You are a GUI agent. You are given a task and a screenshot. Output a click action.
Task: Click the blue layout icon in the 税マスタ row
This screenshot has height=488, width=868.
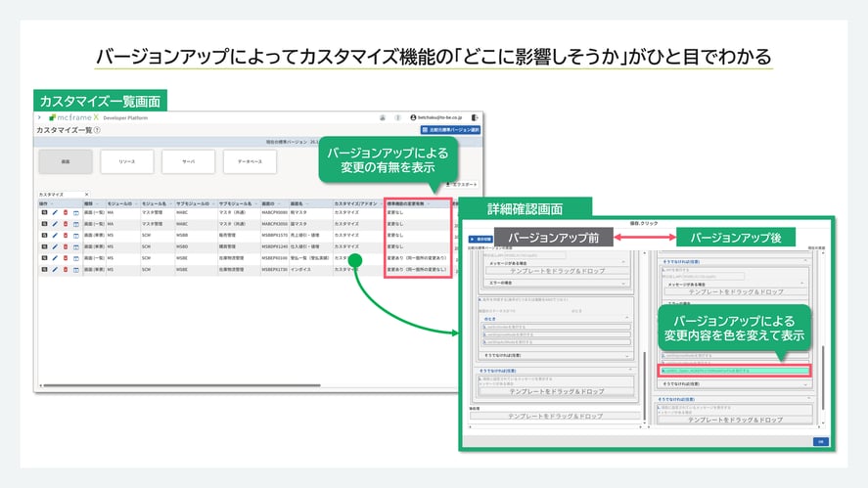click(x=75, y=212)
